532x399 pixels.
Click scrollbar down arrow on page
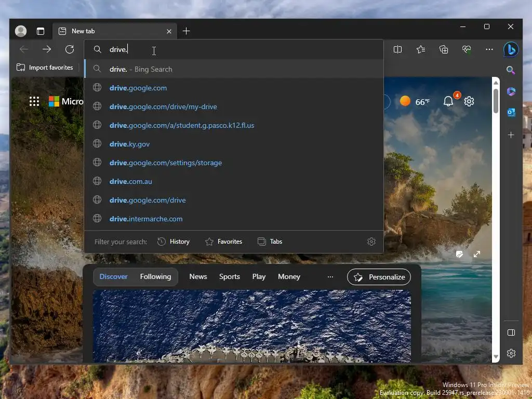[x=496, y=356]
